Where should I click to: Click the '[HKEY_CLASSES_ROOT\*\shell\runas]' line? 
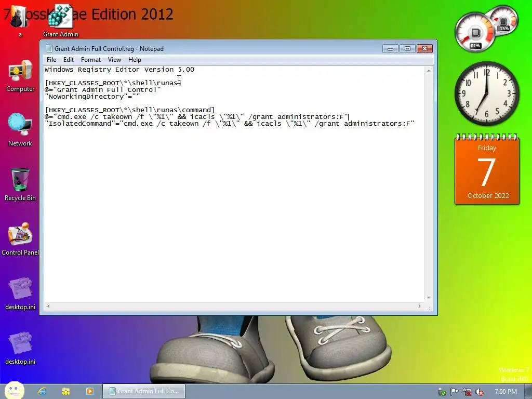[x=113, y=83]
